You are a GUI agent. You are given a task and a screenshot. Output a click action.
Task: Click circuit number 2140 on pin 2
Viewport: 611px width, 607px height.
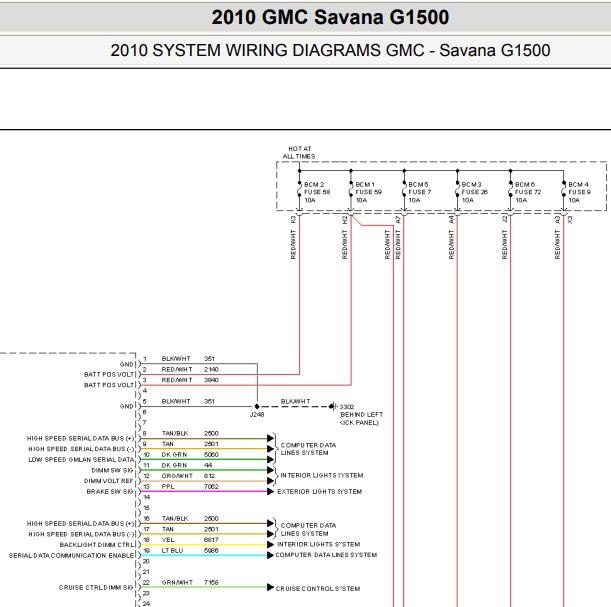(211, 369)
